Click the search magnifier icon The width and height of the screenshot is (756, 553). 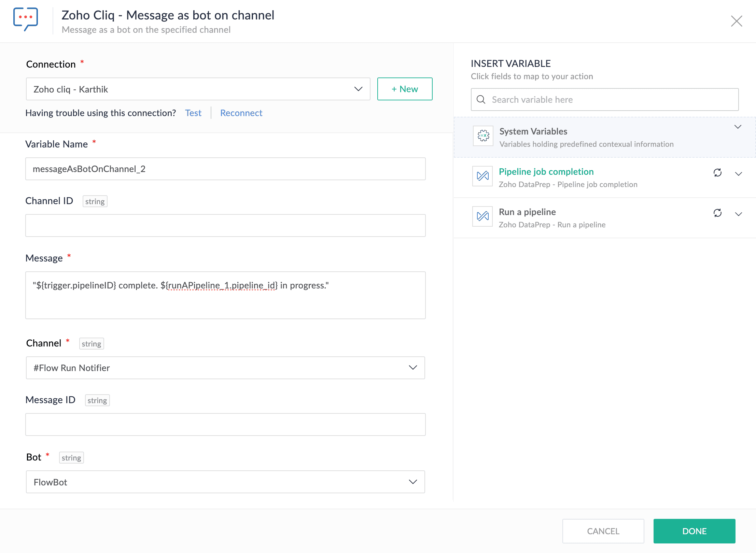click(481, 100)
